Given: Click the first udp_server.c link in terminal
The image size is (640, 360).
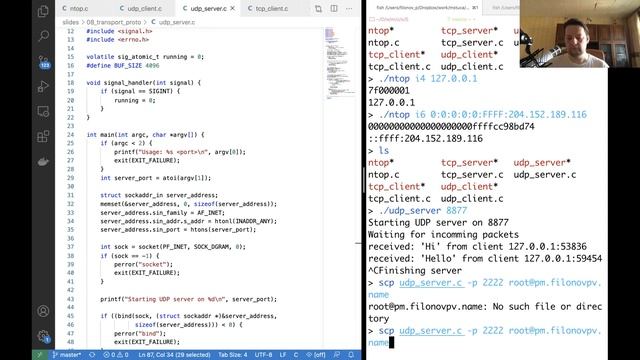Looking at the screenshot, I should (431, 282).
